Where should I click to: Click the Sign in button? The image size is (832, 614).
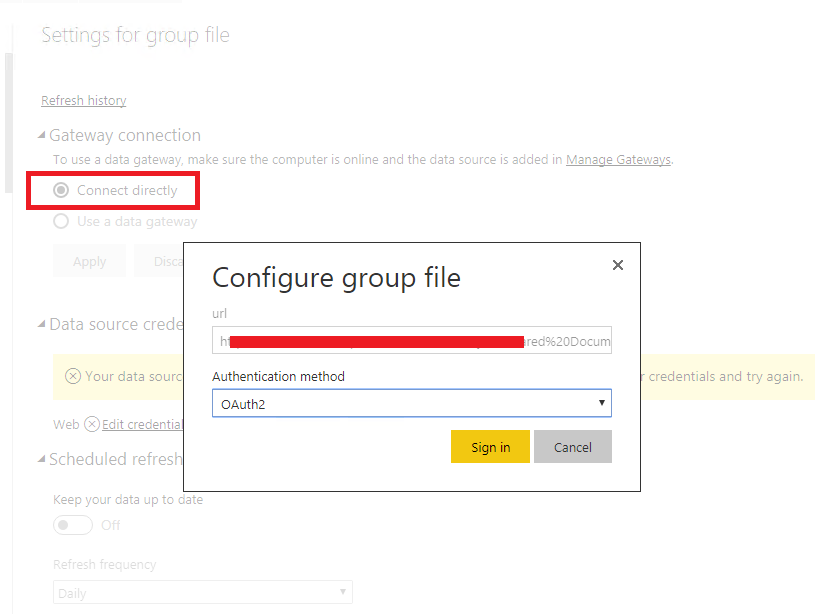(x=490, y=447)
